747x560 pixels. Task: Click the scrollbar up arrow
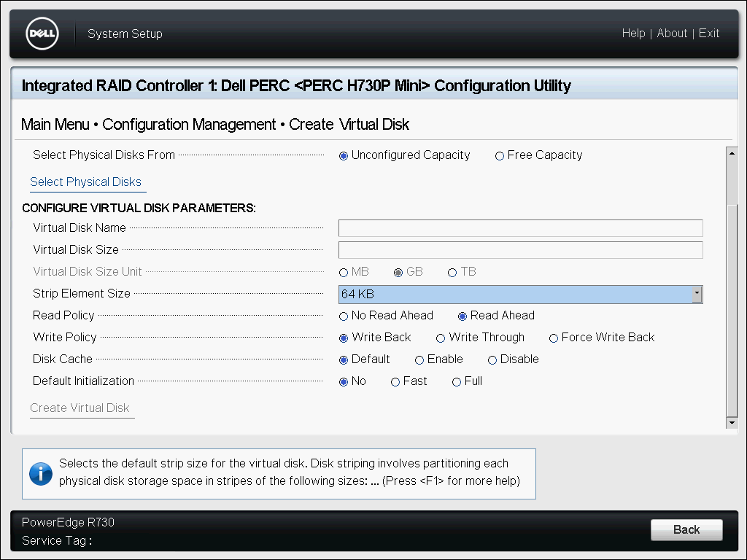point(732,153)
